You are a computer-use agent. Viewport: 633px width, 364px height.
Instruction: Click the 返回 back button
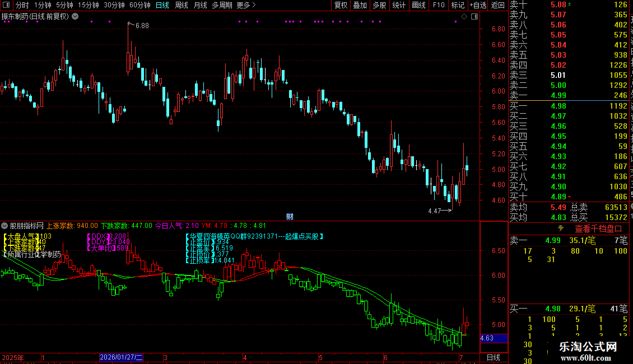point(498,5)
